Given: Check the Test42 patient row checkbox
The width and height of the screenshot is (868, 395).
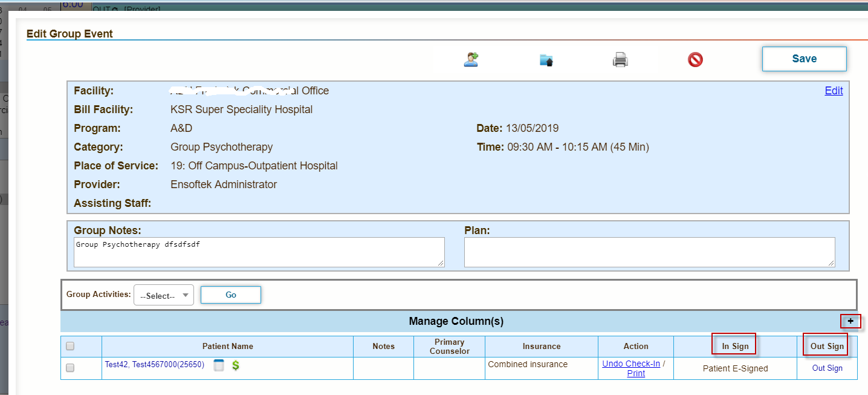Looking at the screenshot, I should point(70,368).
